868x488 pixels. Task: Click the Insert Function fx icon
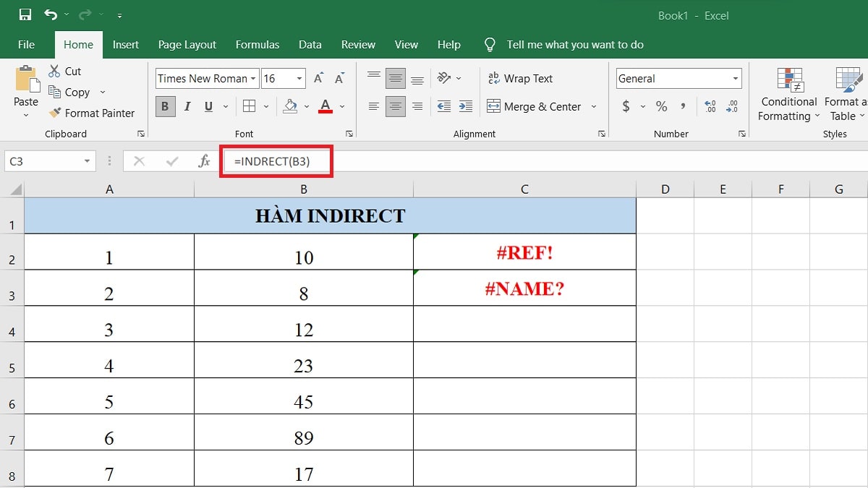pyautogui.click(x=204, y=161)
